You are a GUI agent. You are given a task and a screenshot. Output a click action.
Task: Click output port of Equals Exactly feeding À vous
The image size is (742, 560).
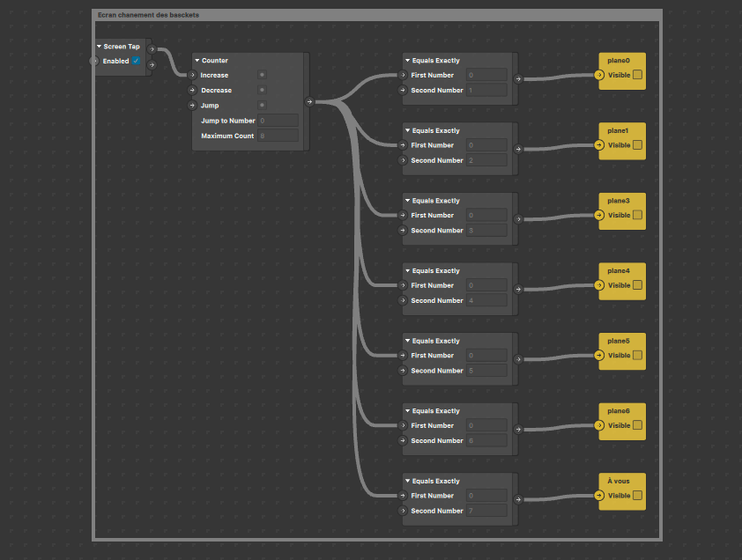518,499
